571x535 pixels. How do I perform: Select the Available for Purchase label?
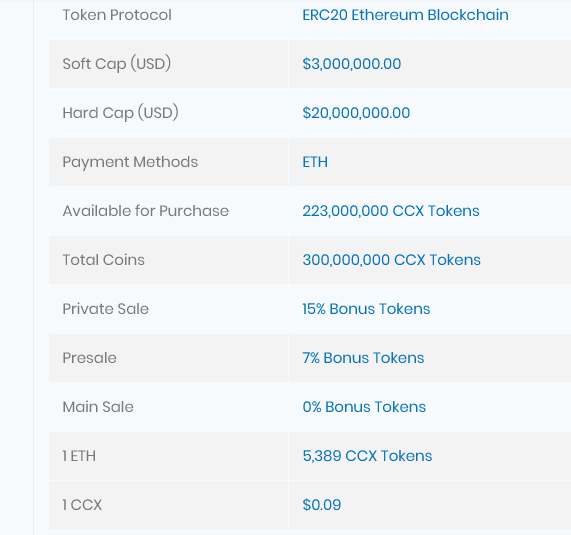(146, 211)
